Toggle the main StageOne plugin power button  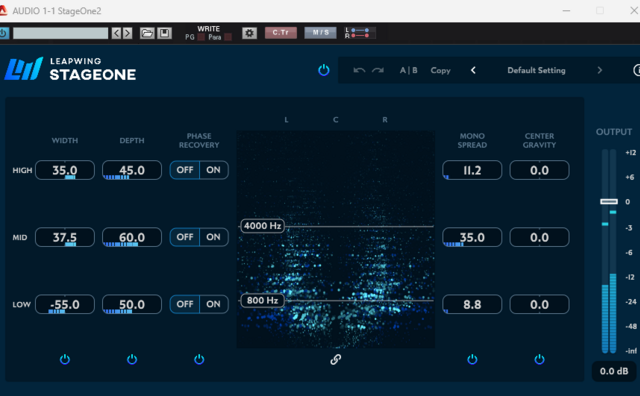[324, 70]
